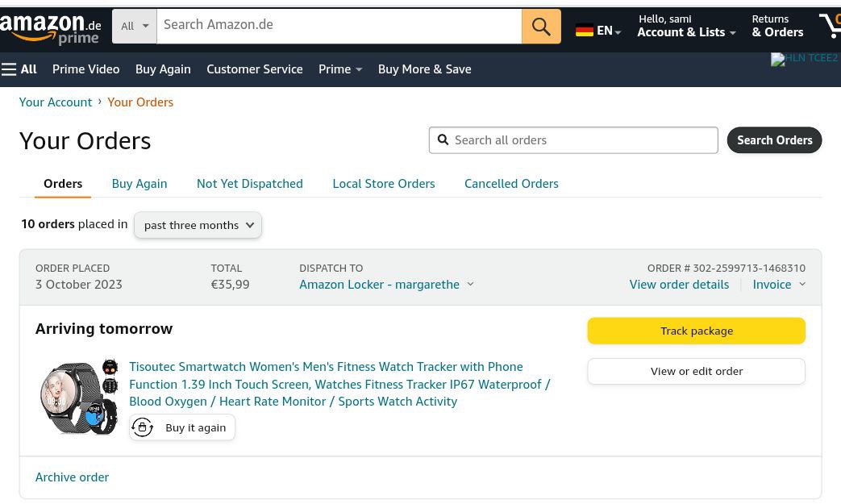Open the All hamburger menu
The height and width of the screenshot is (504, 841).
point(19,69)
